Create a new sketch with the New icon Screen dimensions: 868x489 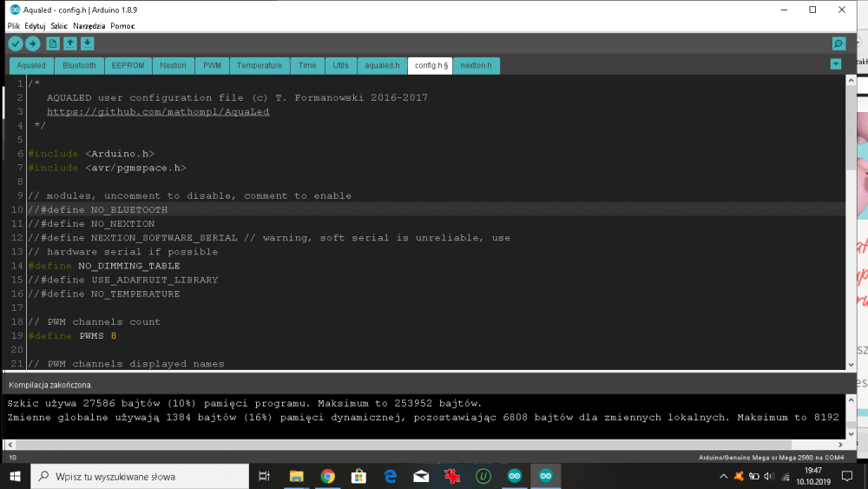pyautogui.click(x=54, y=43)
